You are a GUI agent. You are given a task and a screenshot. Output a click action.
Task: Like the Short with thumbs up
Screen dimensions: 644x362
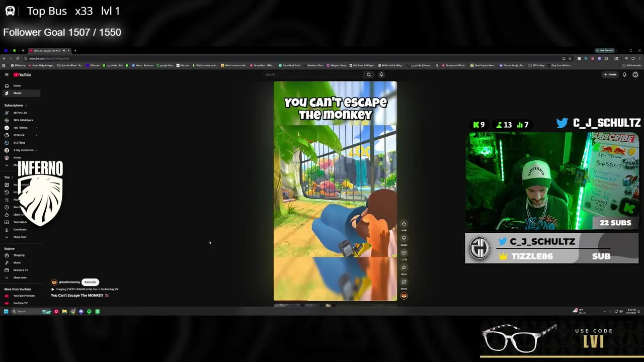404,224
